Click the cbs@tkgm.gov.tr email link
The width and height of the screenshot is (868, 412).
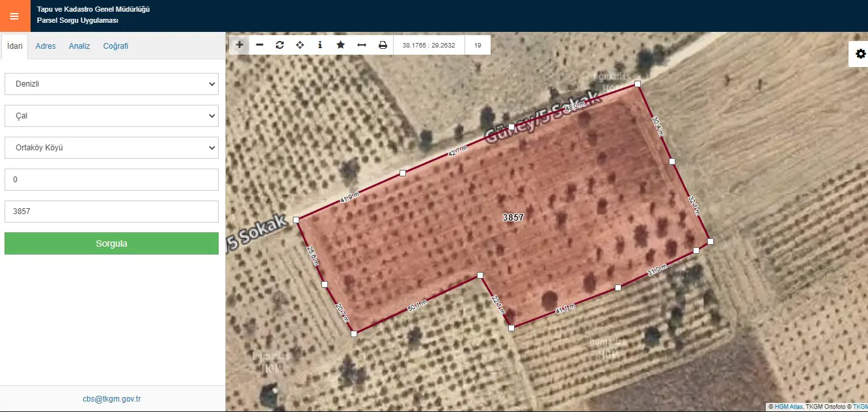(x=112, y=399)
